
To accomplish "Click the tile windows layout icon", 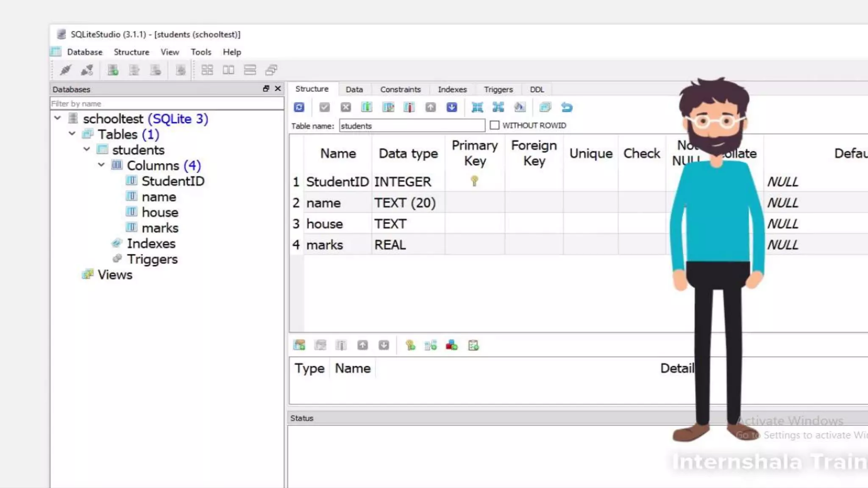I will pyautogui.click(x=207, y=70).
